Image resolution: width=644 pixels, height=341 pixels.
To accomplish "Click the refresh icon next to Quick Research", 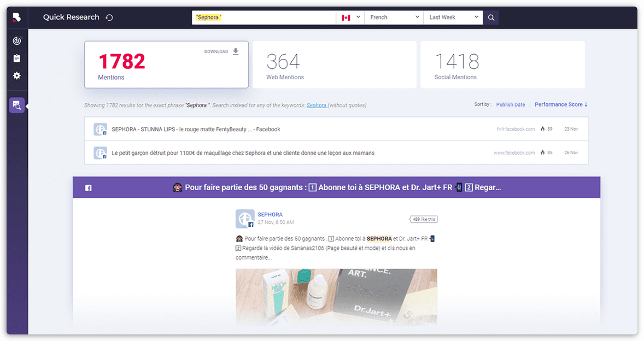I will pos(110,17).
